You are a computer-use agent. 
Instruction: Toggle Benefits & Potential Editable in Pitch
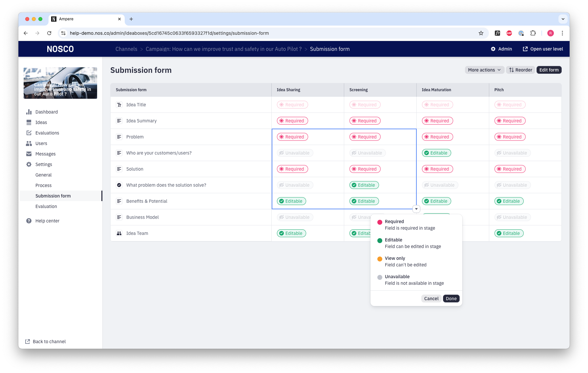point(509,201)
